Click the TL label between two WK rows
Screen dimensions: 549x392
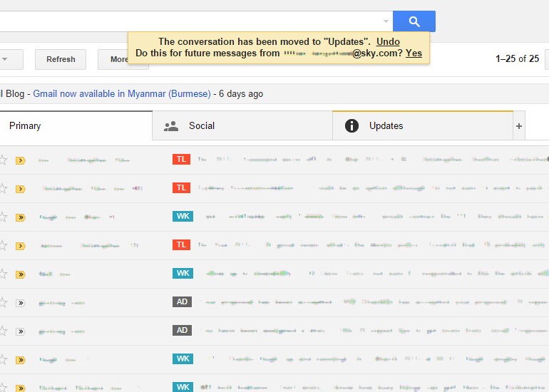(181, 244)
